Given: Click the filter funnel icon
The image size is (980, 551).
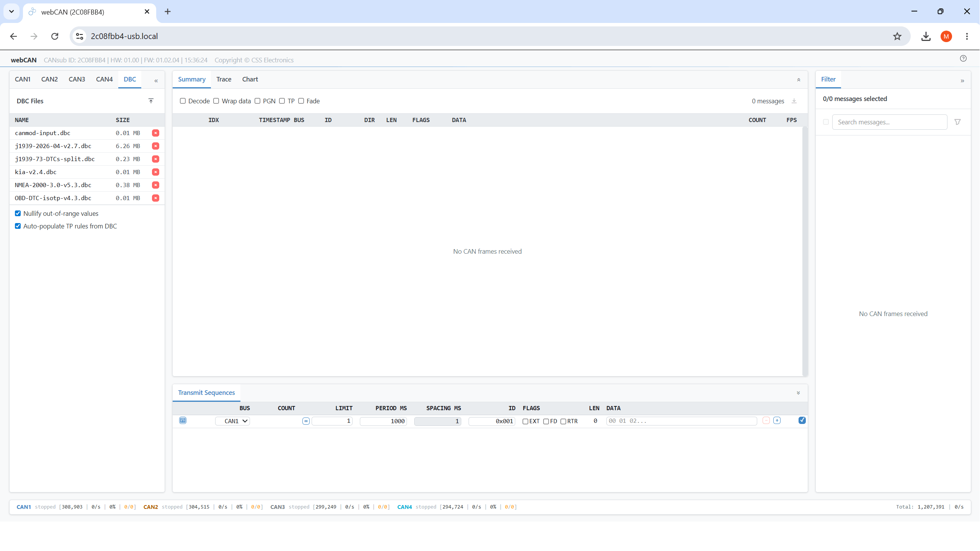Looking at the screenshot, I should (x=957, y=122).
